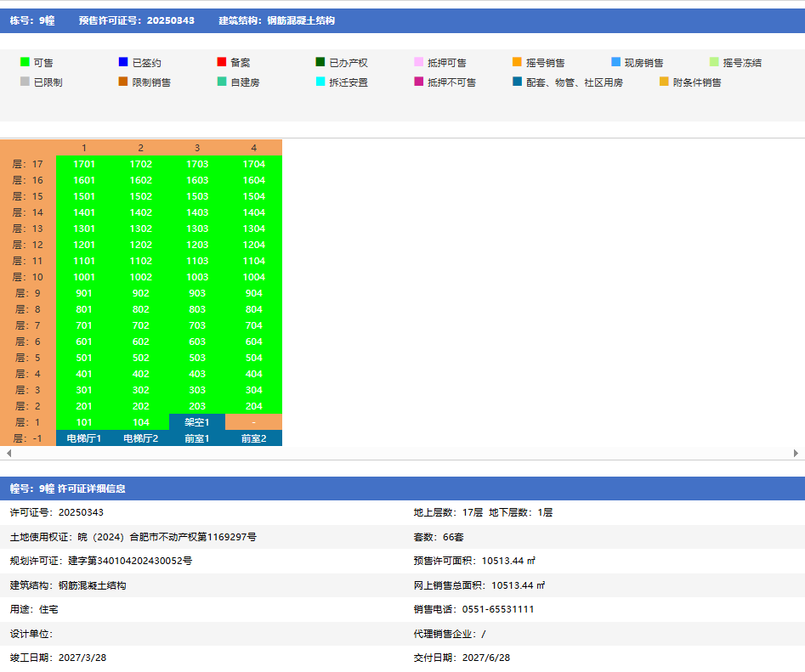The width and height of the screenshot is (805, 672).
Task: Click 交付日期: 2027/6/28
Action: tap(462, 658)
